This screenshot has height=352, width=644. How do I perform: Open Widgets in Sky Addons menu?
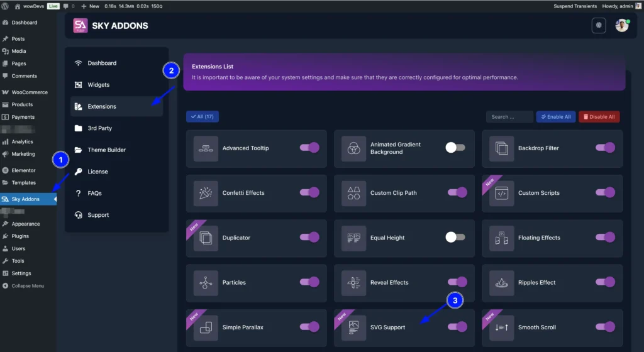coord(116,85)
